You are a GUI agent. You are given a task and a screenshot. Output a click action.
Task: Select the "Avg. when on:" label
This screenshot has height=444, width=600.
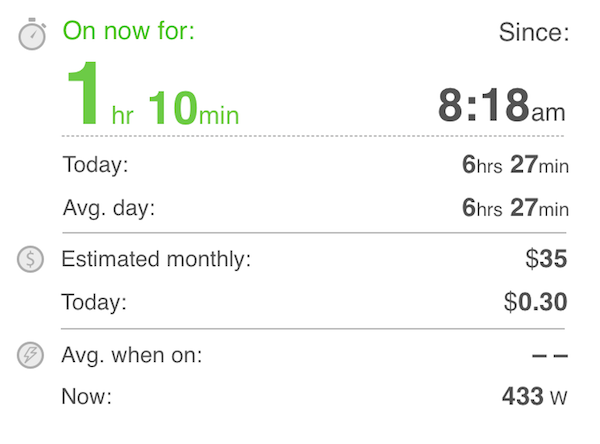132,354
